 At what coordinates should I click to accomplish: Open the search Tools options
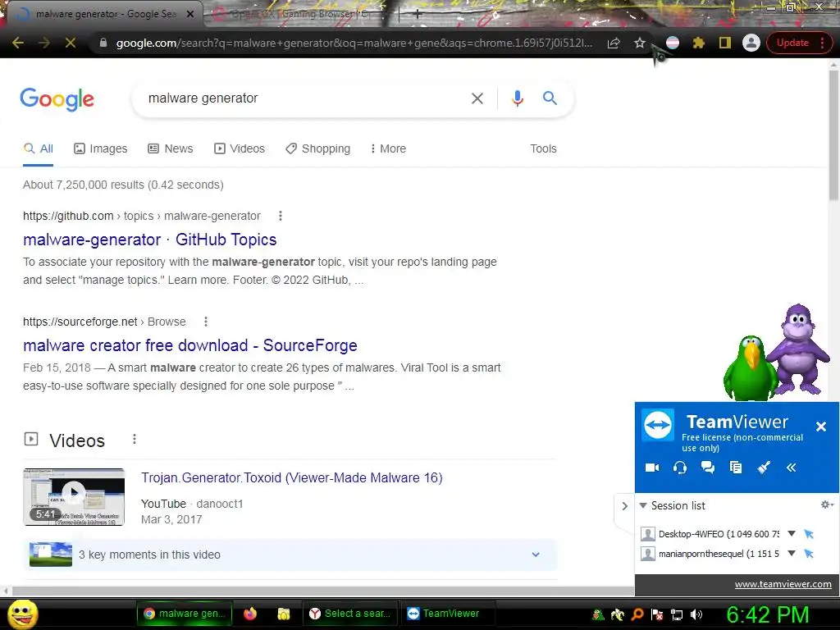pos(543,148)
